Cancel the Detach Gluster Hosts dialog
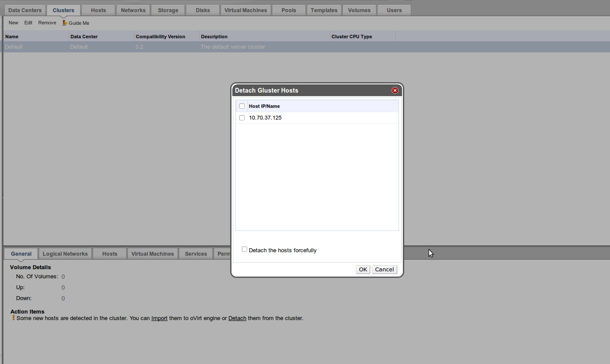The width and height of the screenshot is (610, 364). coord(384,270)
